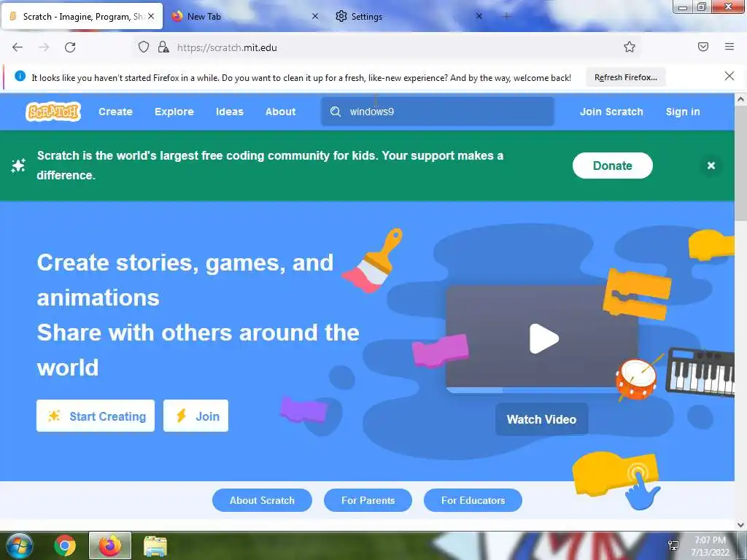
Task: Open the Explore page
Action: click(174, 112)
